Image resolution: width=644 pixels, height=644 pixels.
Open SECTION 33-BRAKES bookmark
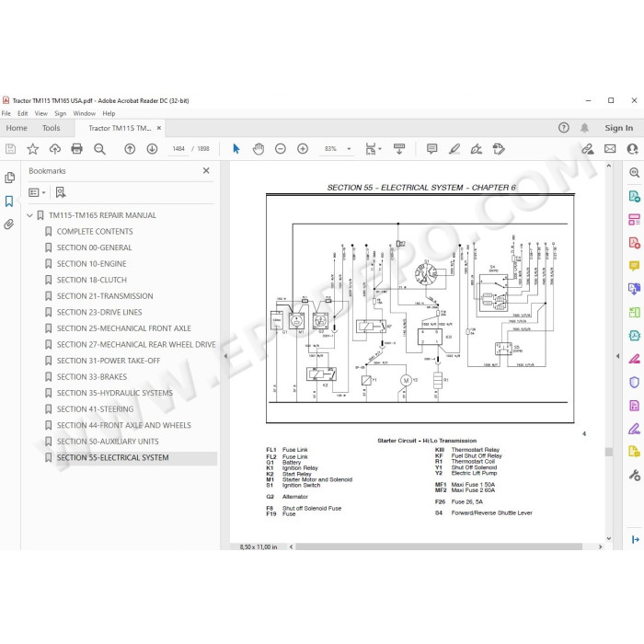tap(92, 377)
